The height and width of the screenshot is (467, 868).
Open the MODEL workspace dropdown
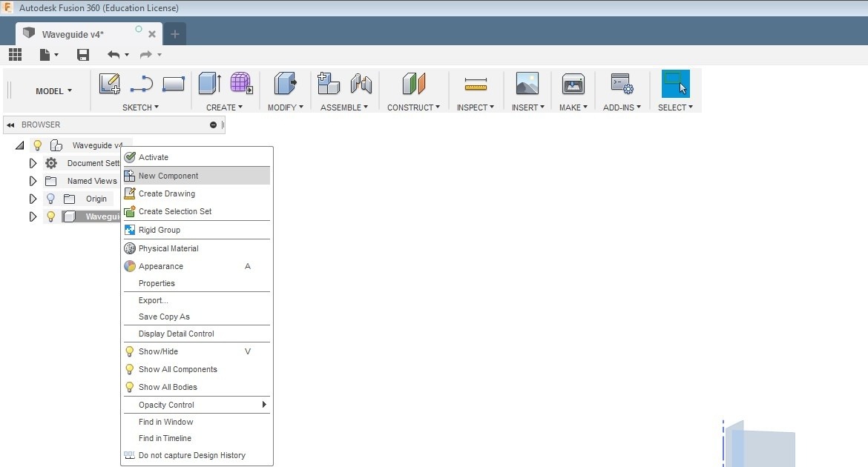[53, 90]
